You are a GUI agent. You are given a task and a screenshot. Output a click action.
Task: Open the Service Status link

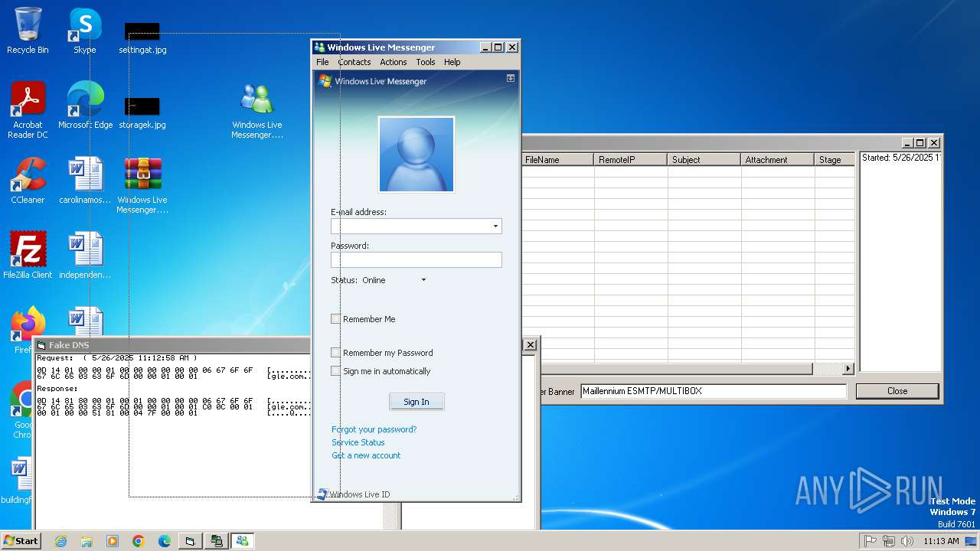click(358, 442)
